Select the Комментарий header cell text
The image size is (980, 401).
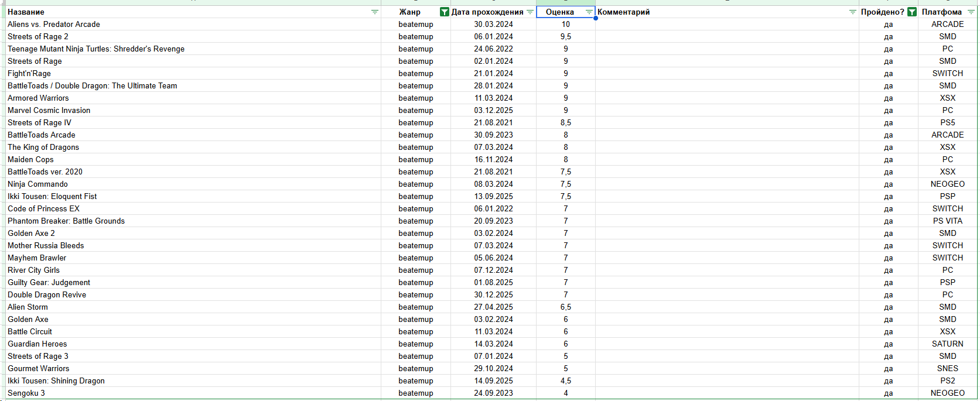click(x=623, y=12)
